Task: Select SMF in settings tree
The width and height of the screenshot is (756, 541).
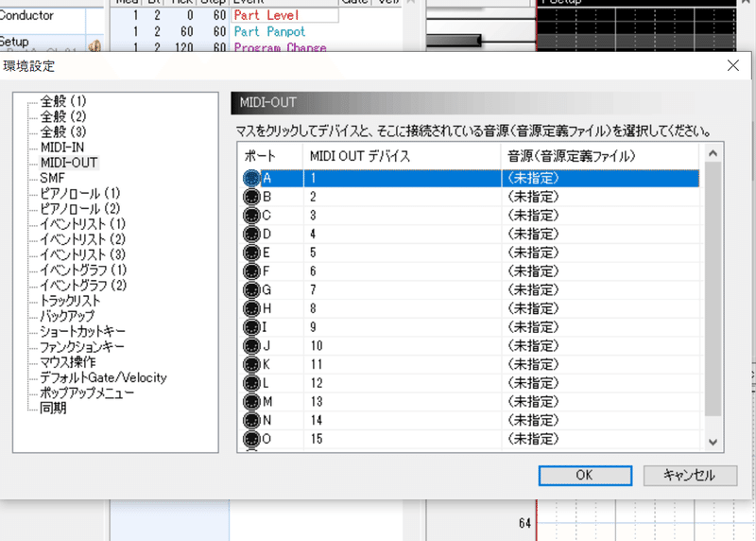Action: click(52, 178)
